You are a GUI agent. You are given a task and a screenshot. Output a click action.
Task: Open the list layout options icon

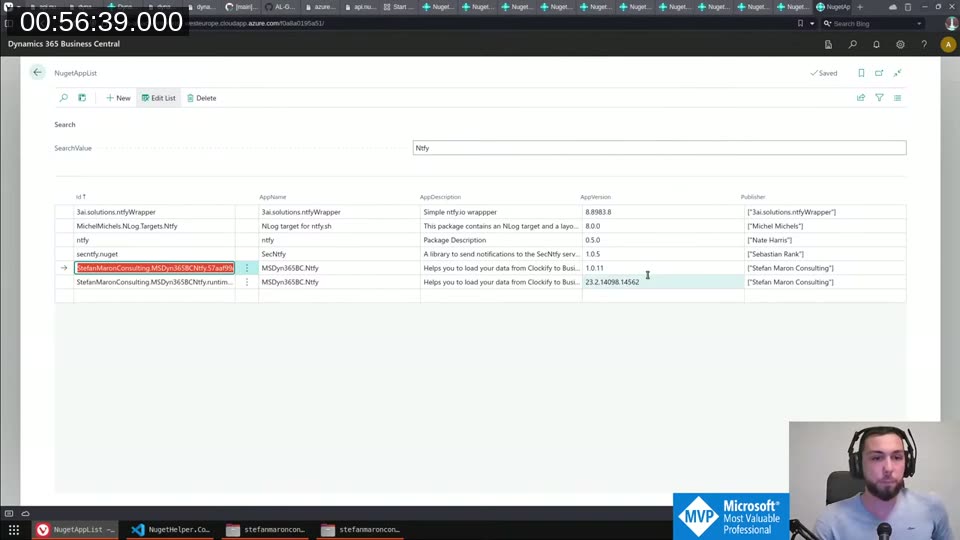898,98
